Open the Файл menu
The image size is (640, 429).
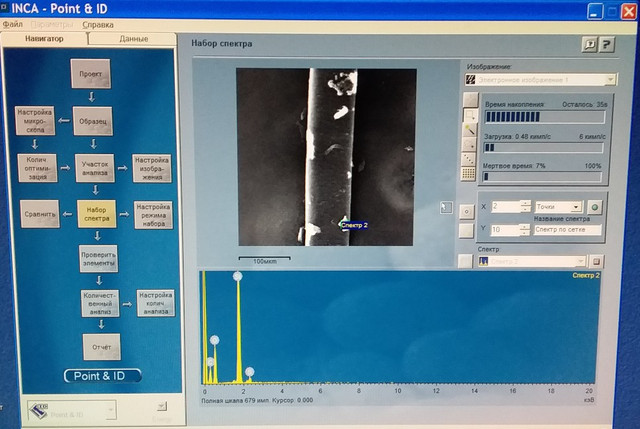click(x=13, y=24)
